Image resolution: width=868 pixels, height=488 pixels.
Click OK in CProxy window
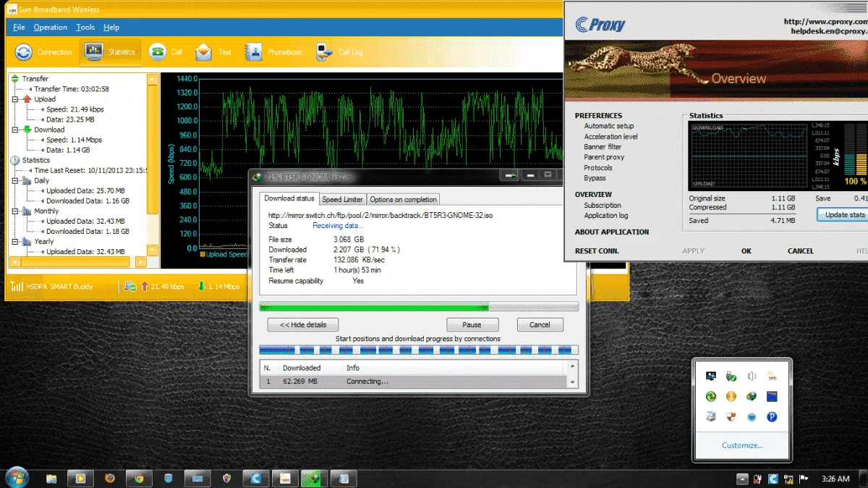point(746,251)
